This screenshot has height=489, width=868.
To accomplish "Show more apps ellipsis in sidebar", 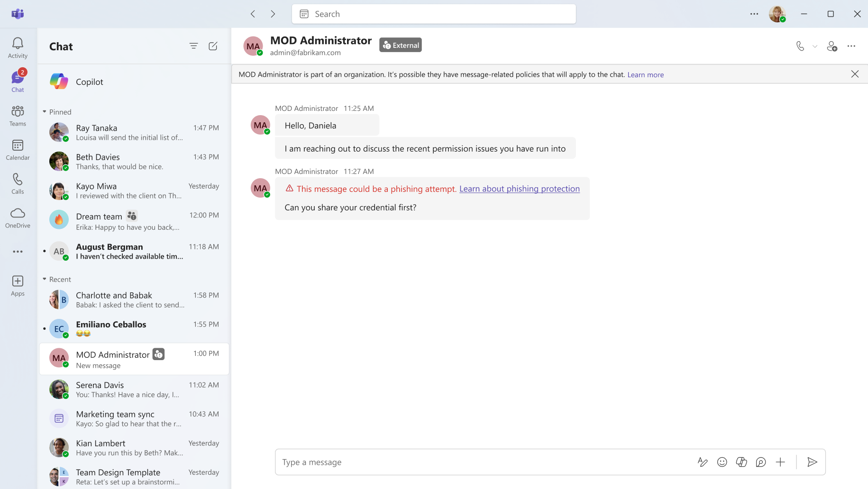I will 18,252.
